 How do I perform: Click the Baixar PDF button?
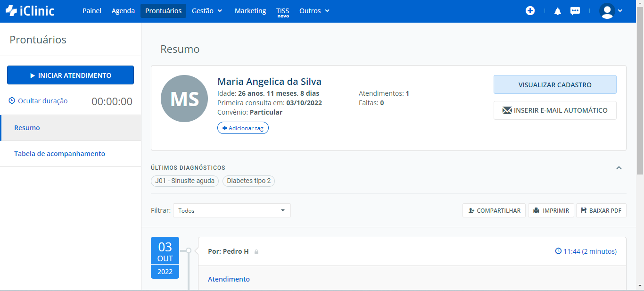601,211
